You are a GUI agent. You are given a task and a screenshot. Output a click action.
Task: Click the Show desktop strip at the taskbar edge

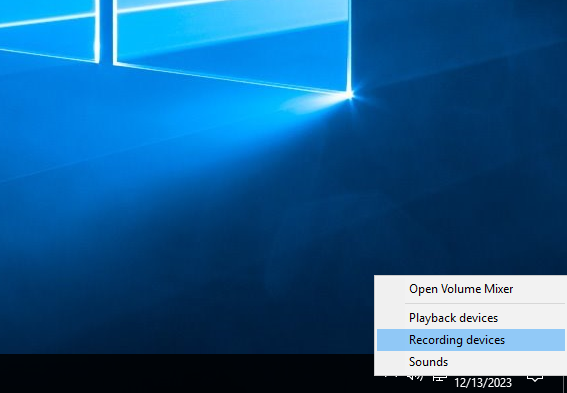pyautogui.click(x=564, y=384)
